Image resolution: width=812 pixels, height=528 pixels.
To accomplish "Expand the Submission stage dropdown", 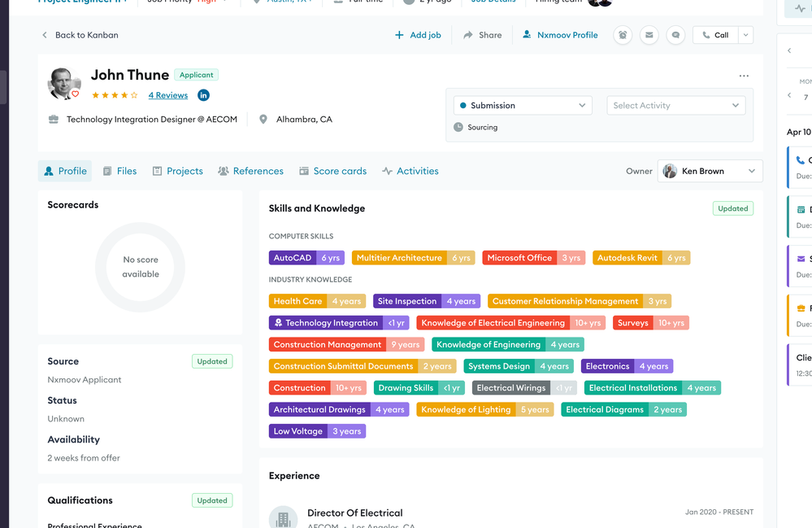I will pos(523,105).
